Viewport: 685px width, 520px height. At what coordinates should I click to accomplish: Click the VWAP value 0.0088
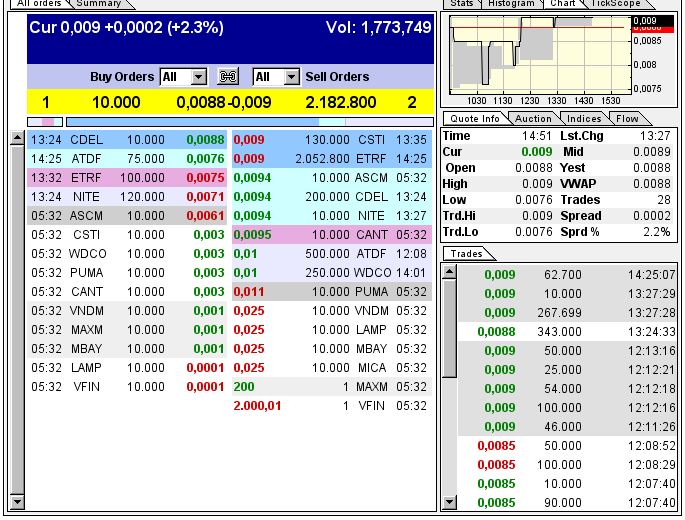click(651, 184)
